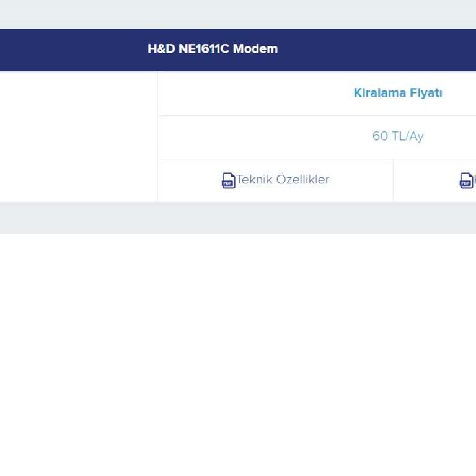Click the Kiralama Fiyatı column header

[x=398, y=93]
